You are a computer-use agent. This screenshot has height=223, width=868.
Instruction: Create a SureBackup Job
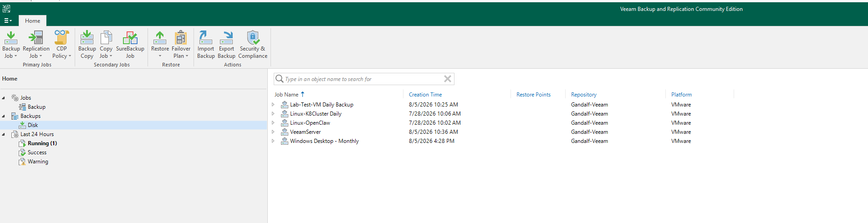(130, 45)
